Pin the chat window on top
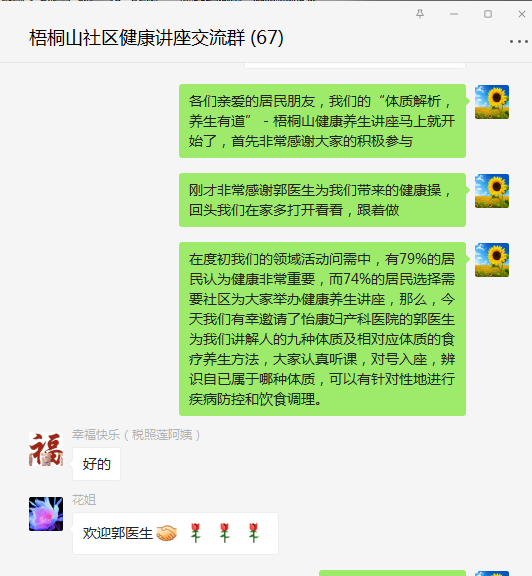 coord(420,14)
